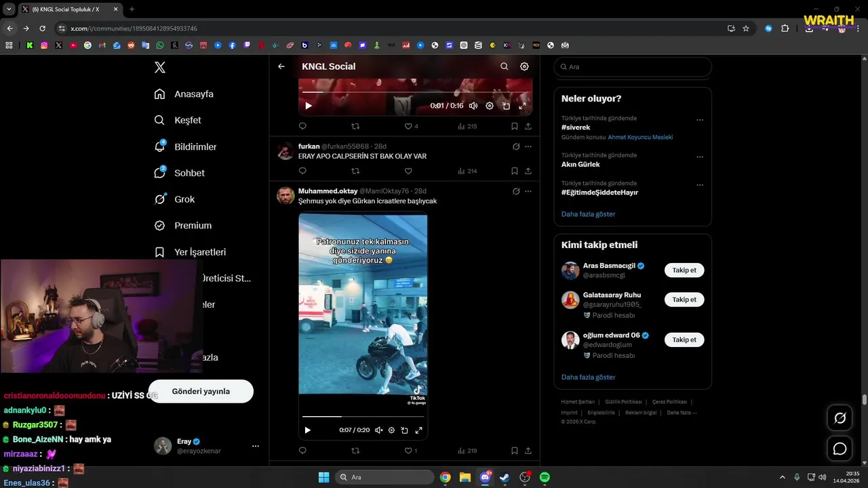This screenshot has width=868, height=488.
Task: Unmute the TikTok video
Action: coord(378,430)
